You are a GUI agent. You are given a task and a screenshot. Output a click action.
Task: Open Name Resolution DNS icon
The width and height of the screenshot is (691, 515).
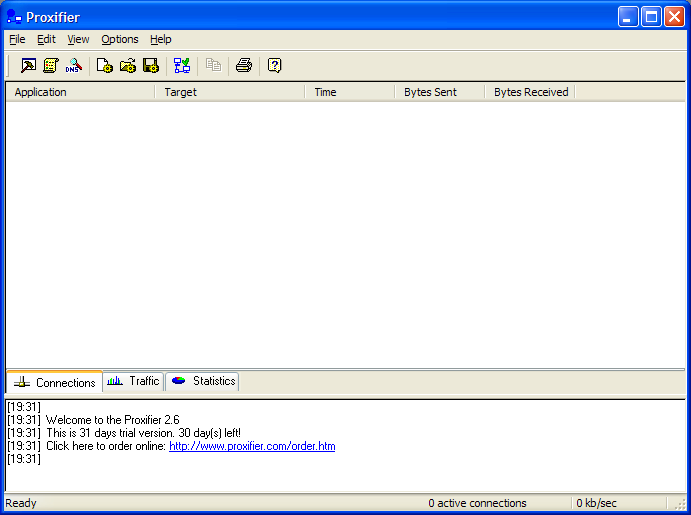tap(74, 66)
